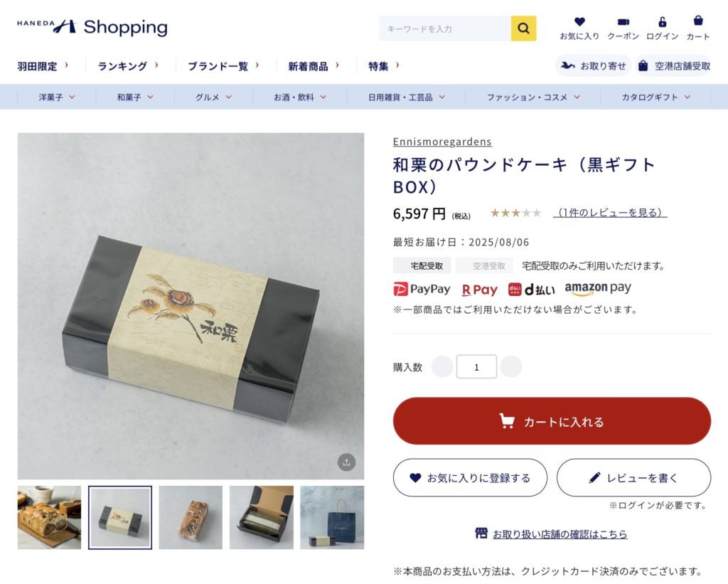Image resolution: width=728 pixels, height=584 pixels.
Task: Toggle お気に入りに登録する favorite button
Action: pos(471,477)
